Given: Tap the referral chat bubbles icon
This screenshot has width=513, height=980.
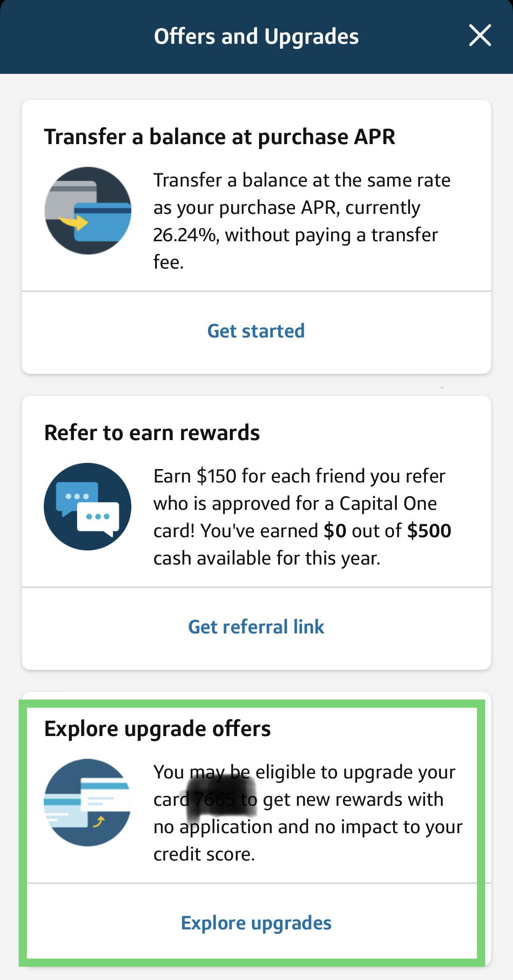Looking at the screenshot, I should pos(88,507).
